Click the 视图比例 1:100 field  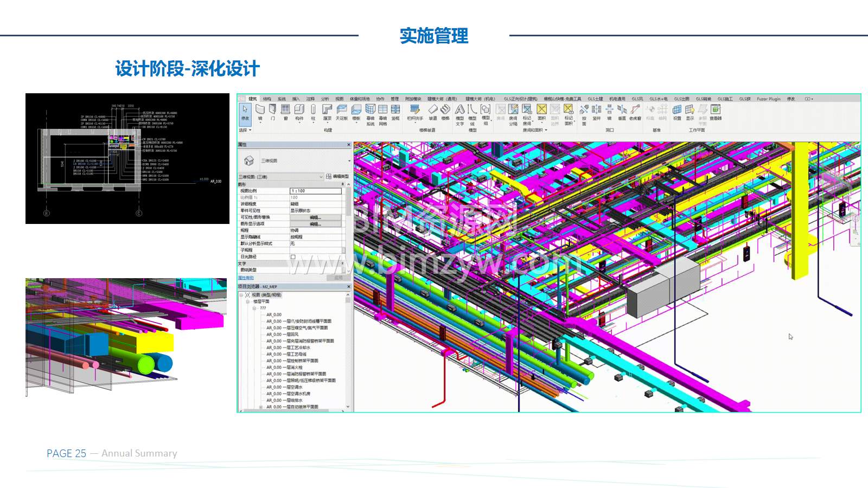316,191
